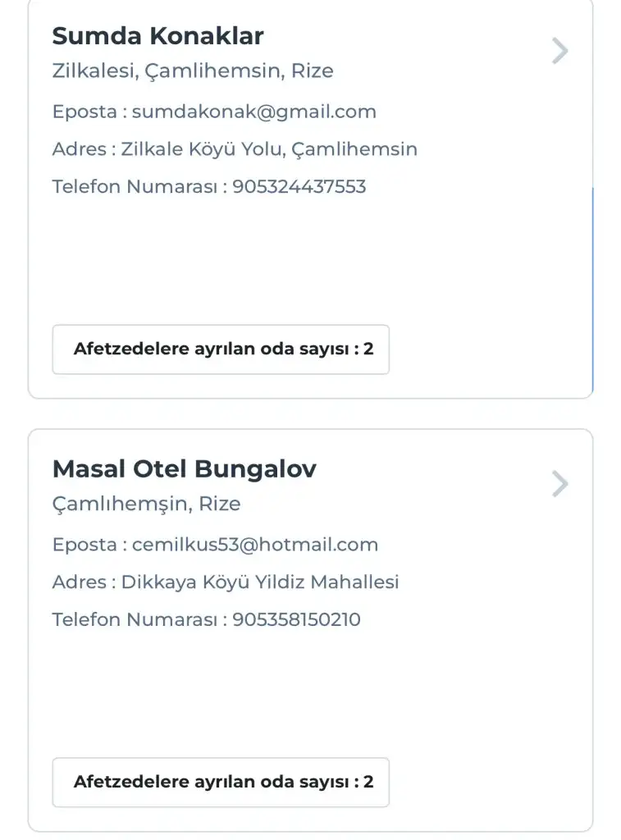Click email cemilkus53@hotmail.com
The height and width of the screenshot is (840, 621).
click(x=254, y=545)
